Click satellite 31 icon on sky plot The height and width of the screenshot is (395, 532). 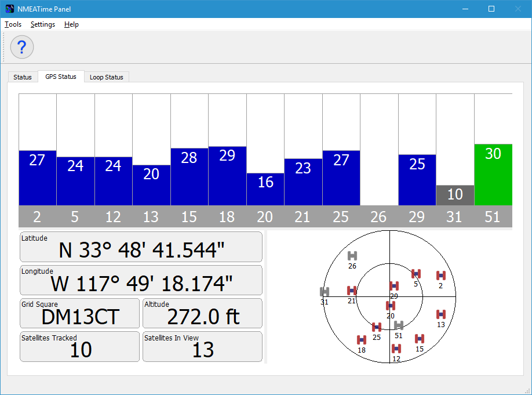tap(325, 292)
